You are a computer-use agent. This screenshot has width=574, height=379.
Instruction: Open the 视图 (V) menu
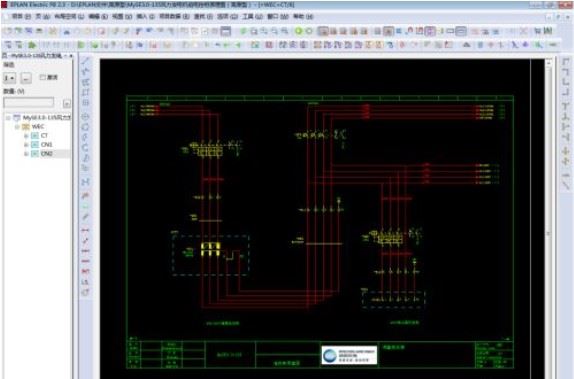tap(122, 16)
